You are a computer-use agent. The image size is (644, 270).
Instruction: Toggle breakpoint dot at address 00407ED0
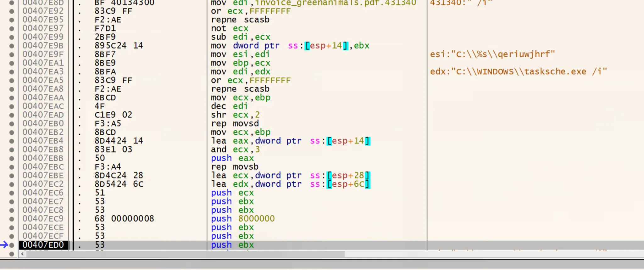point(12,245)
